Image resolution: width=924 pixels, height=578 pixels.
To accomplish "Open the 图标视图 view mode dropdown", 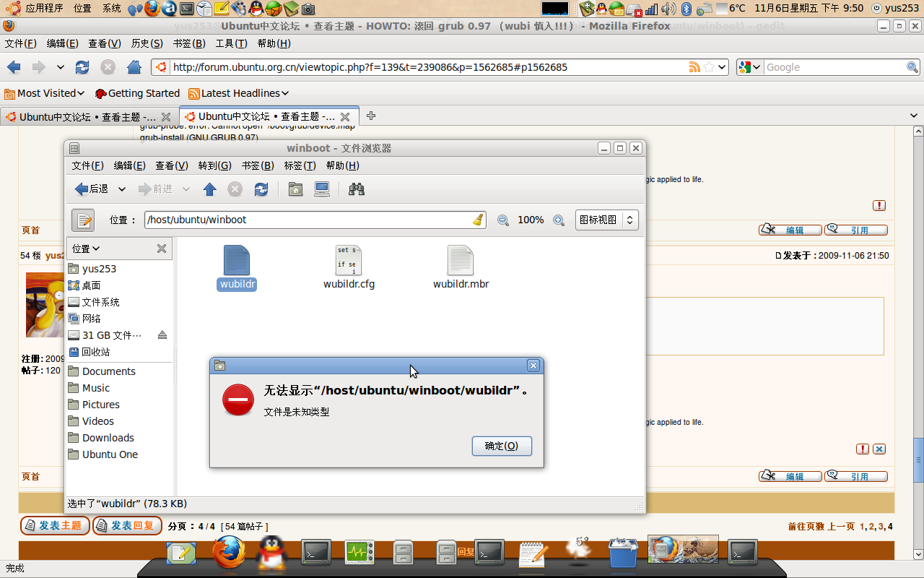I will [x=607, y=220].
